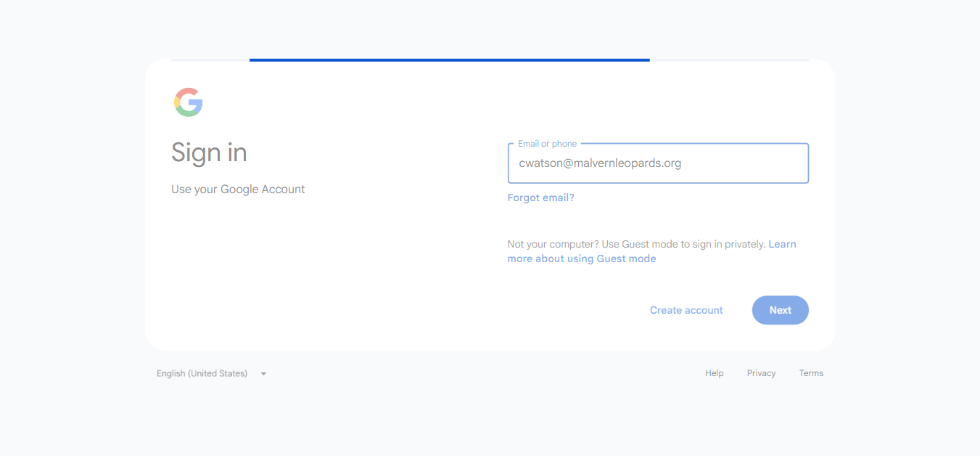This screenshot has height=456, width=980.
Task: Open the Forgot email link
Action: [x=540, y=198]
